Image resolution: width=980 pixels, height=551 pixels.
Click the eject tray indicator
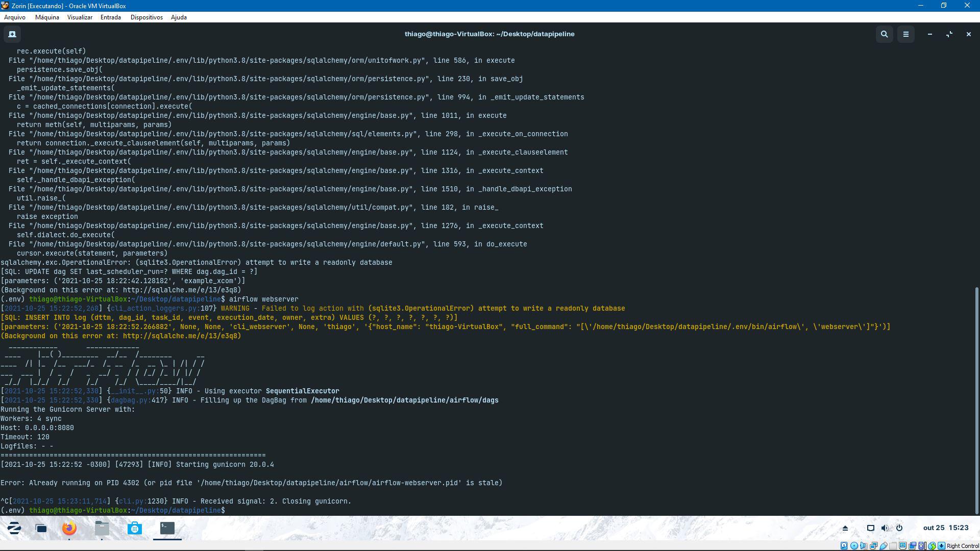click(x=845, y=528)
